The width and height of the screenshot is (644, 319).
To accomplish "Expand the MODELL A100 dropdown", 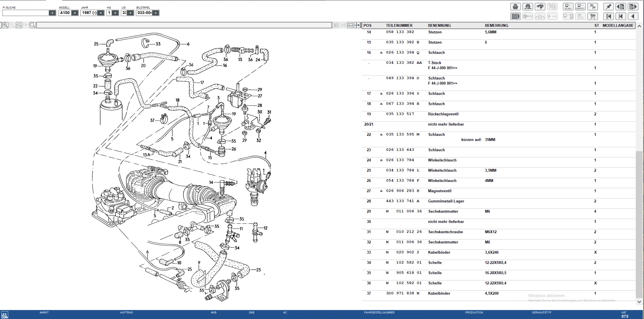I will coord(75,13).
